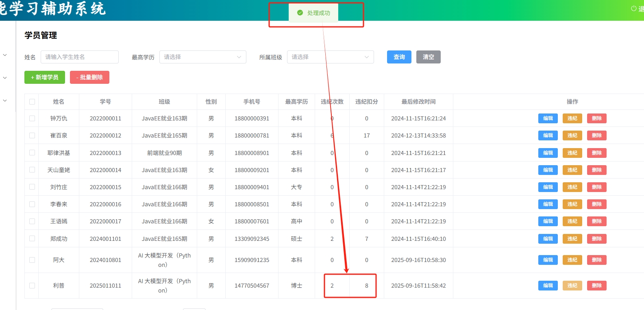
Task: Click the 批量删除 batch delete button
Action: 89,77
